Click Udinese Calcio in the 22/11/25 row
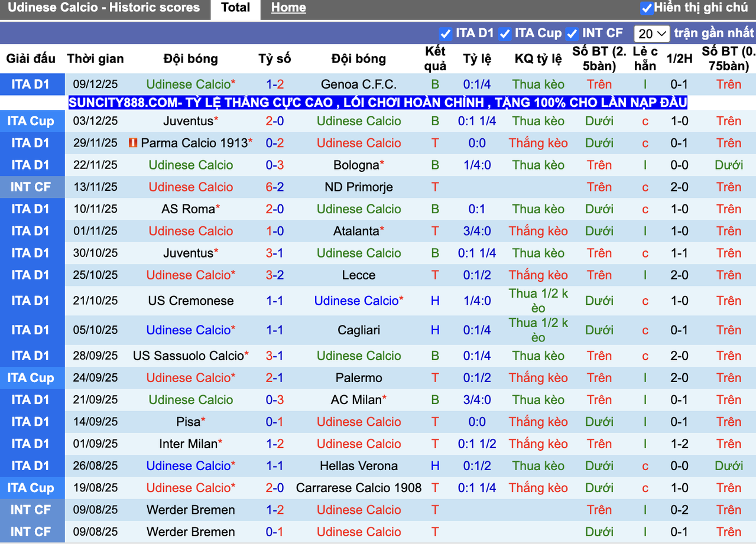Screen dimensions: 756x544 tap(191, 165)
